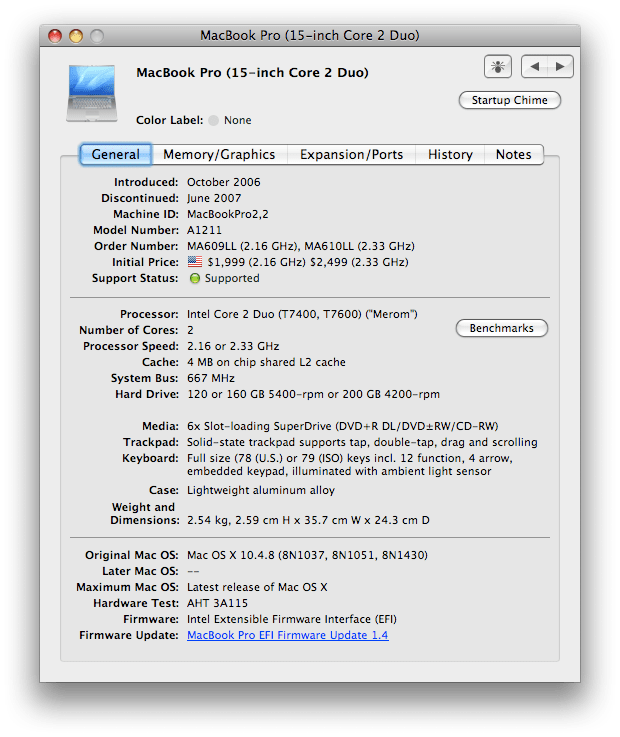Switch to the Notes tab

tap(513, 155)
